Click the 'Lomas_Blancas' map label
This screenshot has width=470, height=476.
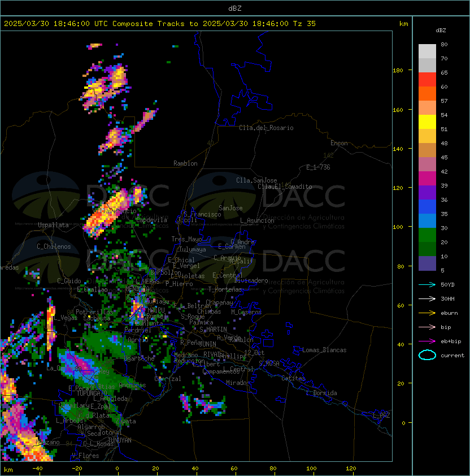pyautogui.click(x=324, y=350)
